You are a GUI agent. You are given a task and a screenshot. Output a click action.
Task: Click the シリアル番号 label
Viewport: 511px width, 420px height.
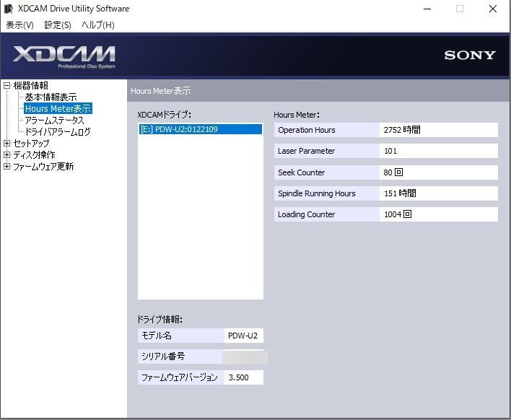point(163,356)
